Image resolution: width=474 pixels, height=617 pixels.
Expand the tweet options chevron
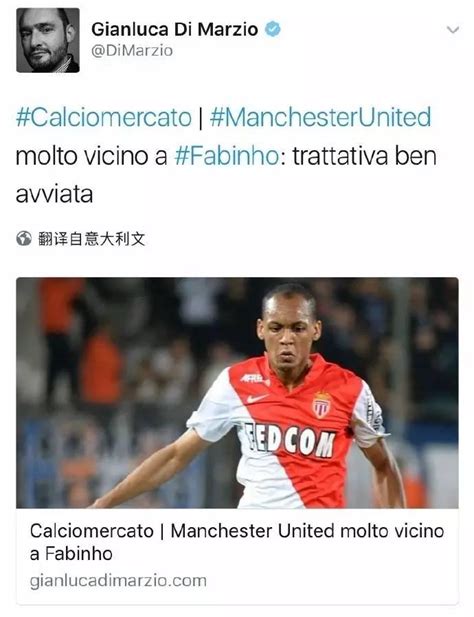(x=453, y=30)
